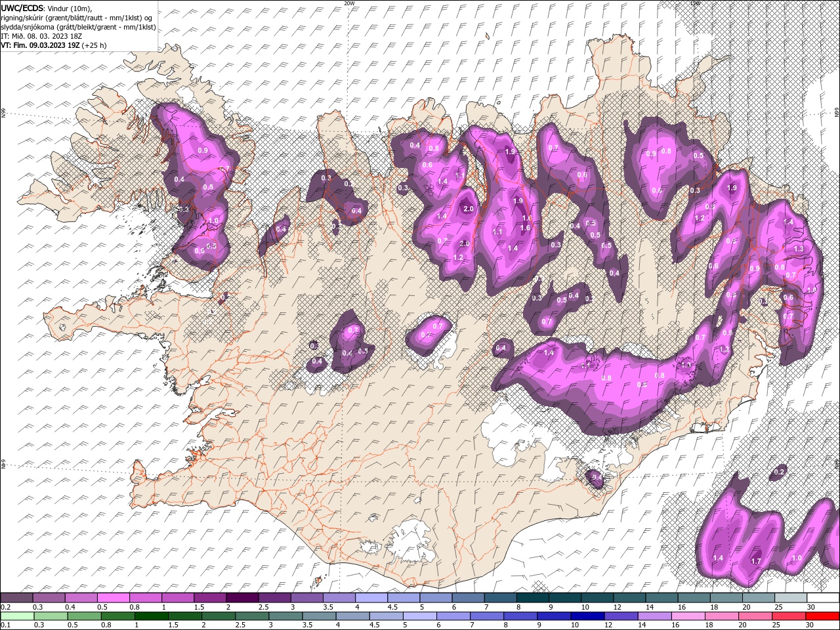This screenshot has width=840, height=630.
Task: Pick top legend swatch between 0.2 and 0.3
Action: click(x=16, y=597)
